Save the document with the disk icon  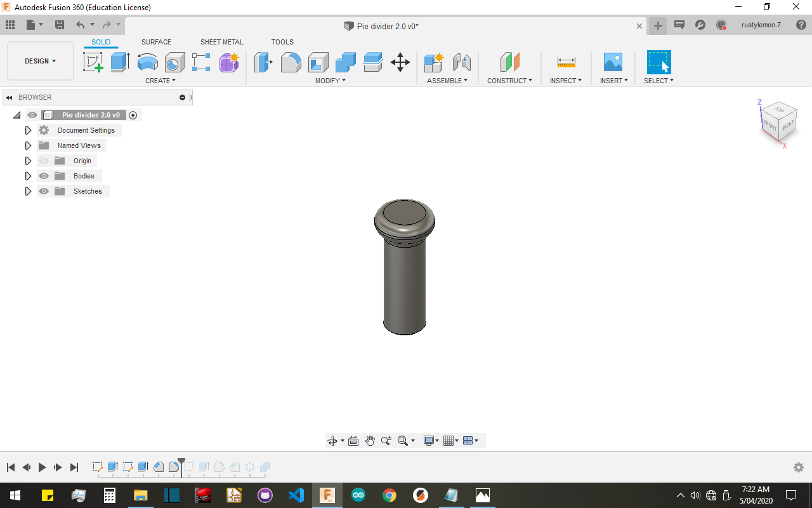(x=60, y=25)
